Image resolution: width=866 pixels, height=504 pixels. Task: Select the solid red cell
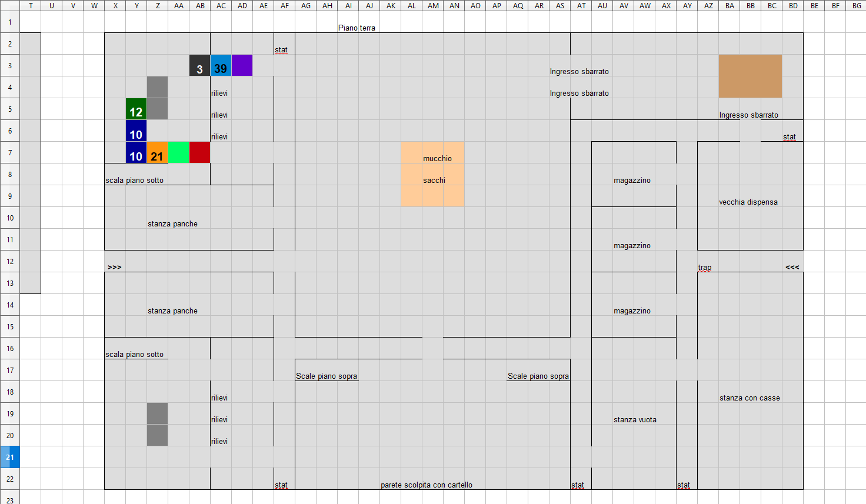pyautogui.click(x=199, y=153)
